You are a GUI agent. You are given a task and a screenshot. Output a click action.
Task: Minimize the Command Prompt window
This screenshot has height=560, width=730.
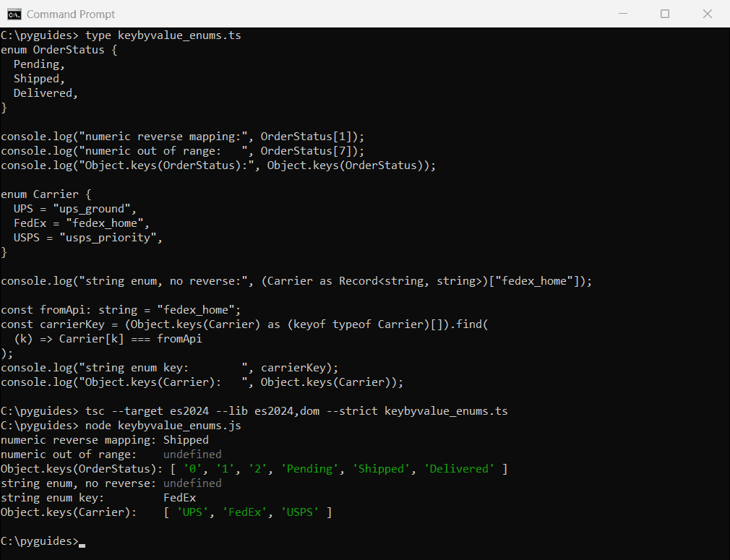click(x=623, y=14)
